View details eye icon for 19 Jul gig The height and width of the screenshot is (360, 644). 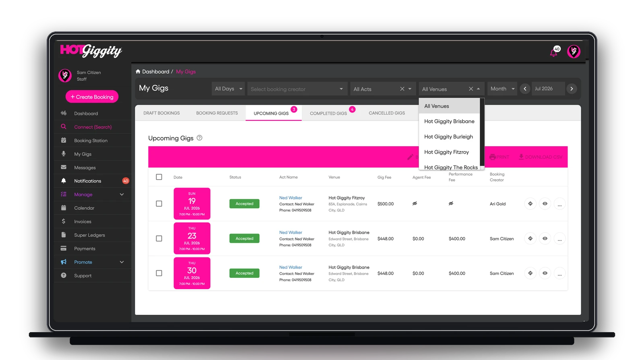click(x=545, y=204)
